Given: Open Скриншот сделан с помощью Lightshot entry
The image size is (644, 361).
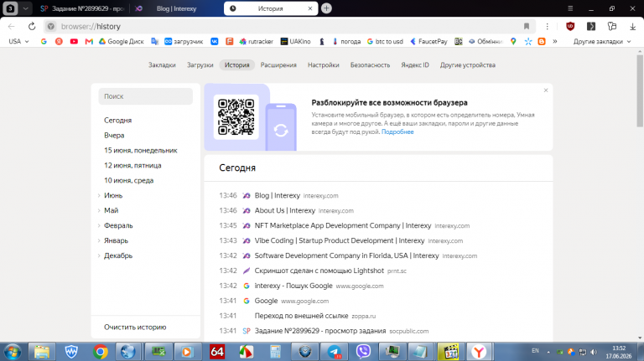Looking at the screenshot, I should (x=319, y=271).
